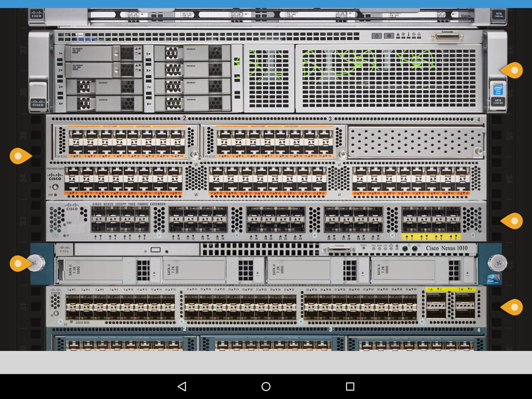Screen dimensions: 532x399
Task: Open the Android recent apps button
Action: click(350, 387)
